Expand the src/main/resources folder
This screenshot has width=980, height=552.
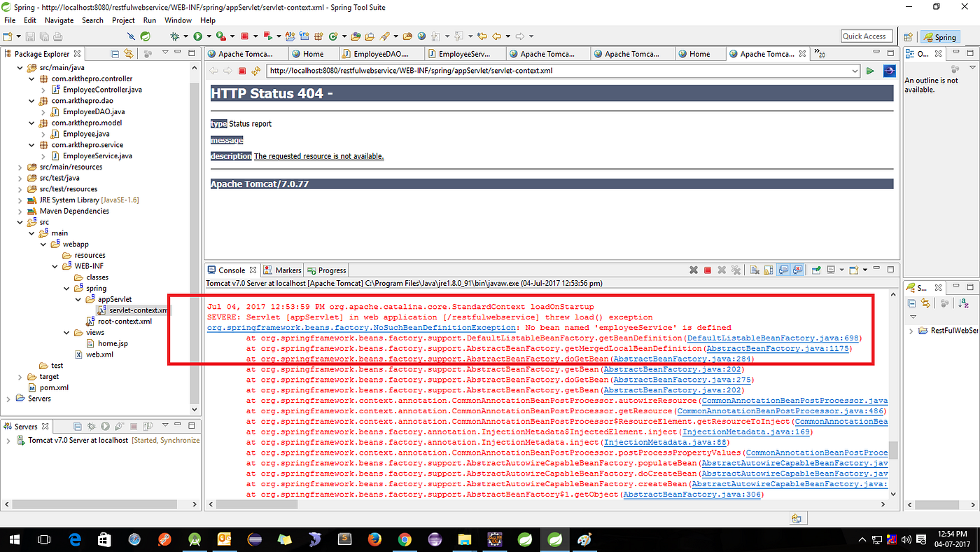[x=20, y=167]
